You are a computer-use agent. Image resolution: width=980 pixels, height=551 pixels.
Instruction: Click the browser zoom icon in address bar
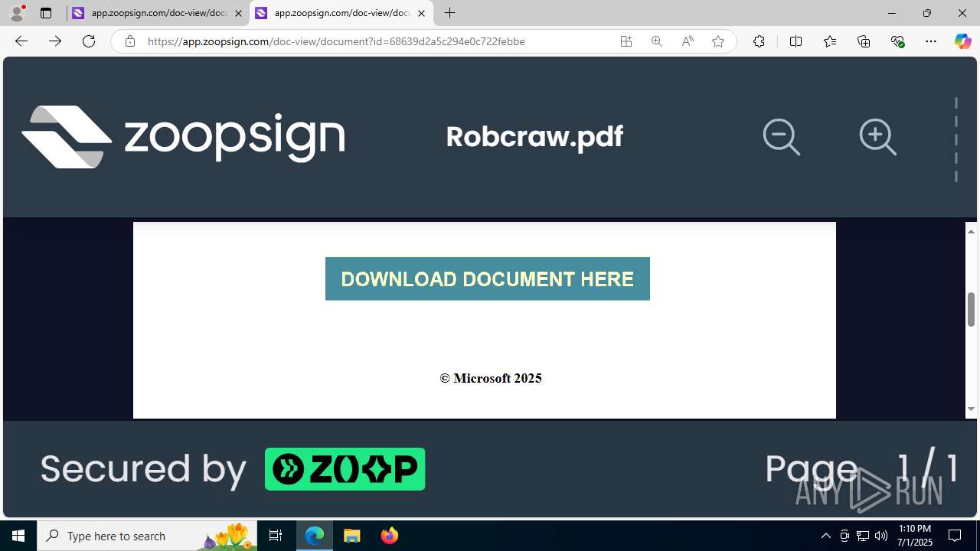(x=657, y=41)
